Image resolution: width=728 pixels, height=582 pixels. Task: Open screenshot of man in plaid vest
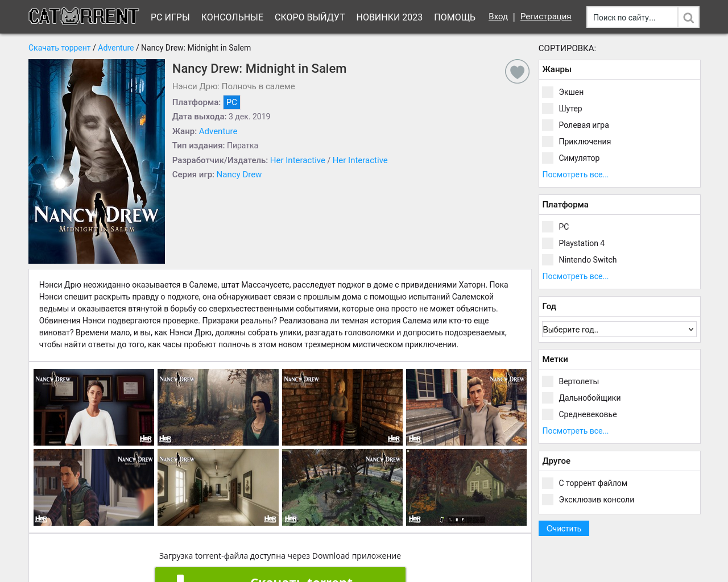point(94,487)
